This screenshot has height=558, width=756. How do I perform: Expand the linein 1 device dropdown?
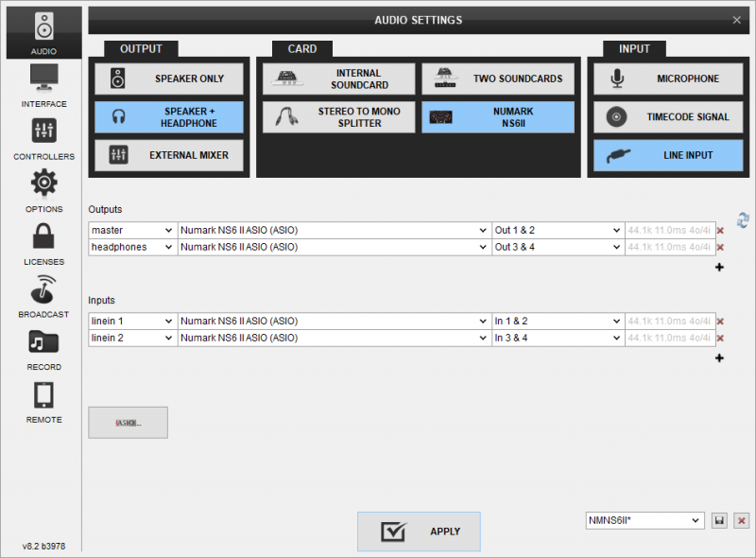(335, 321)
